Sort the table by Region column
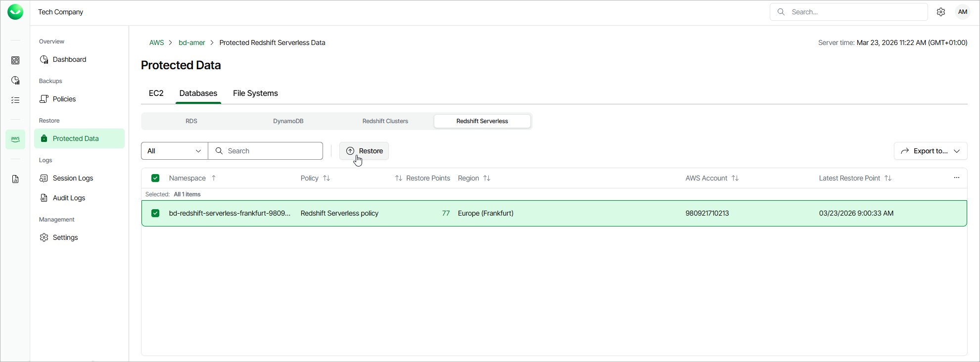This screenshot has width=980, height=362. pos(474,178)
